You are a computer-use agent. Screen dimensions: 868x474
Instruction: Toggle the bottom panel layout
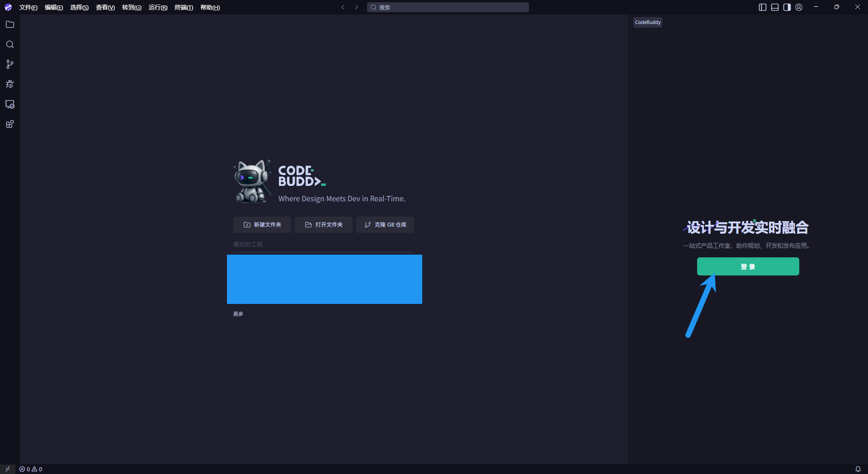(x=775, y=7)
